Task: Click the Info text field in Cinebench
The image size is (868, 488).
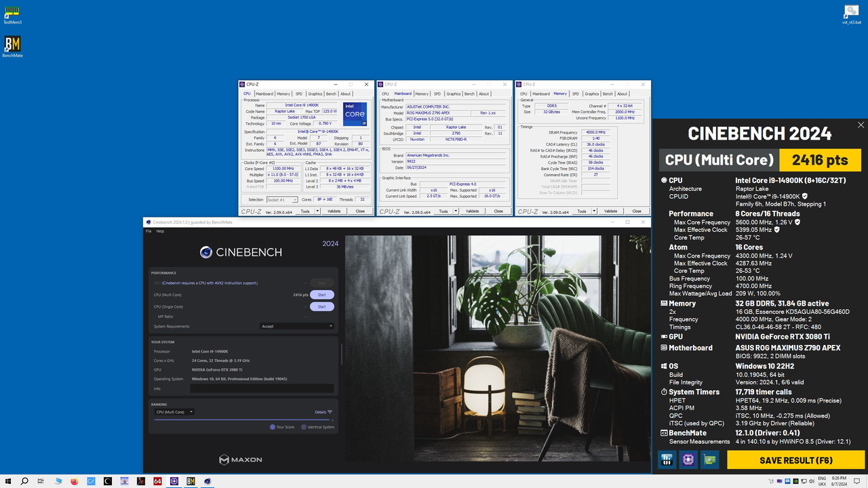Action: point(262,388)
